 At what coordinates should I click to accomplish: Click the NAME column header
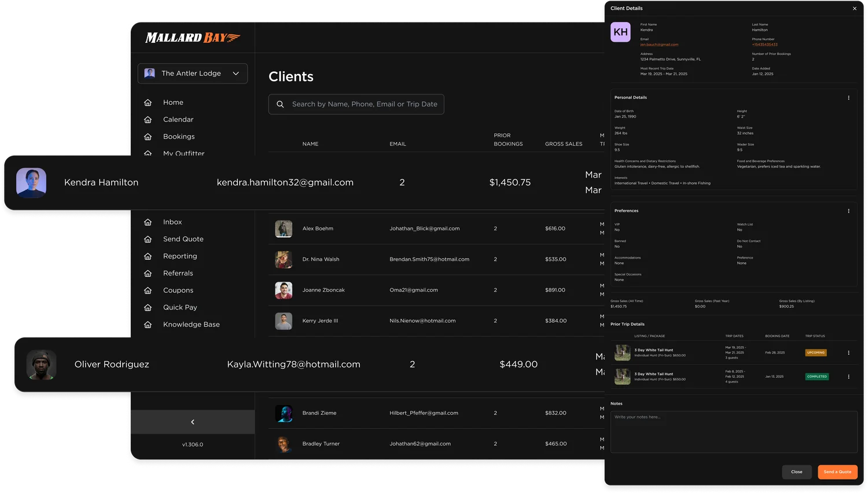click(310, 144)
